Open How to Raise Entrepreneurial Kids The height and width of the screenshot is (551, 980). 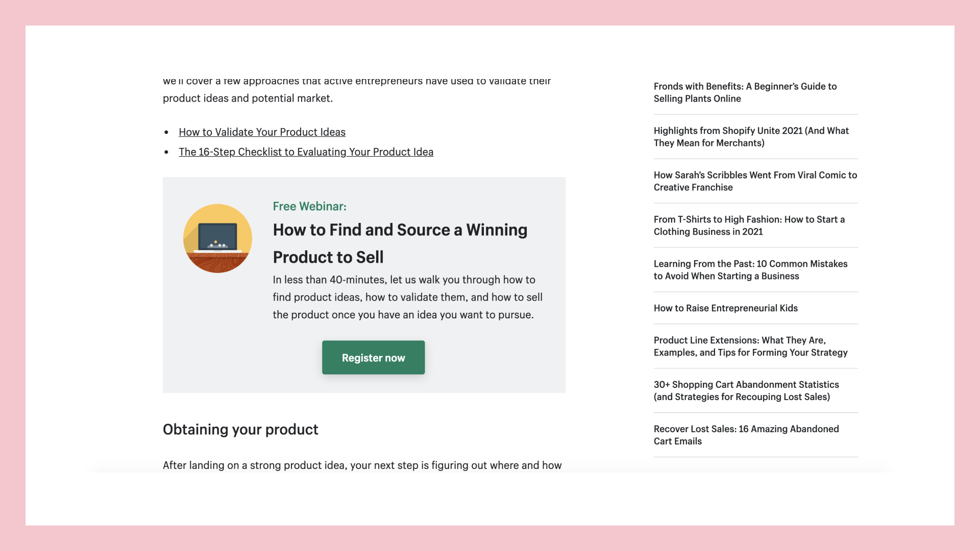pos(725,308)
